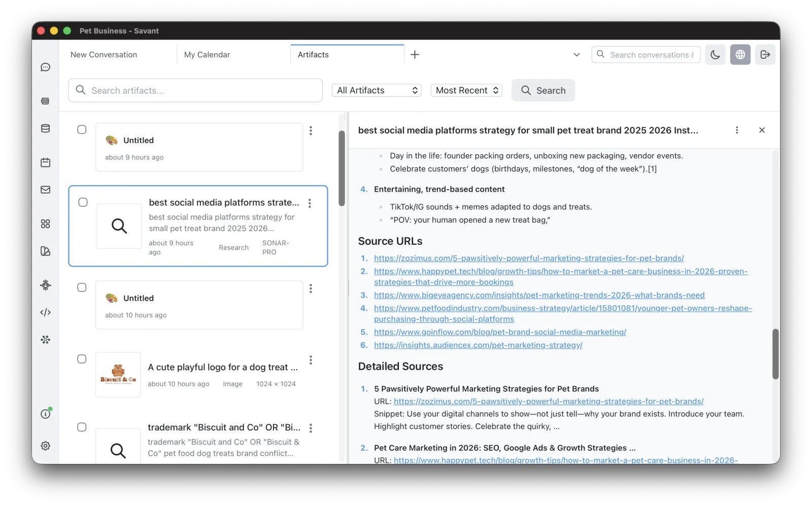The height and width of the screenshot is (506, 812).
Task: Open settings gear in the sidebar
Action: tap(46, 446)
